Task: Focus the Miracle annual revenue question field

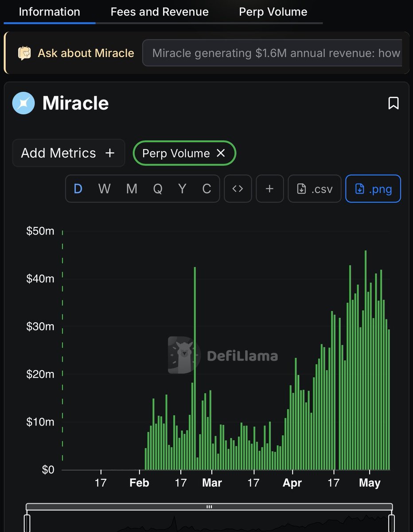Action: (x=272, y=53)
